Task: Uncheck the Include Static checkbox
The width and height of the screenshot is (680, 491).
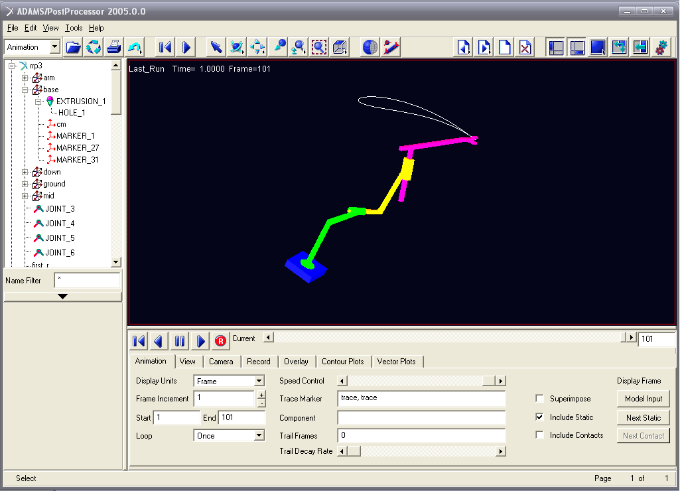Action: 541,416
